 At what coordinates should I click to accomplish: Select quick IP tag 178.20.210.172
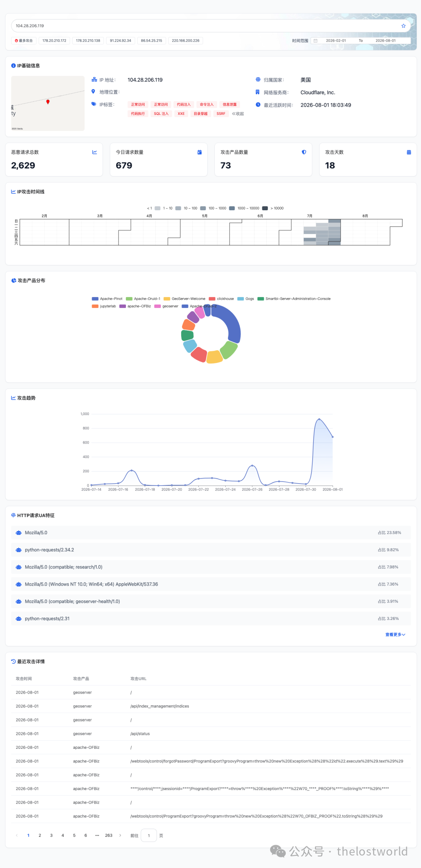coord(54,40)
